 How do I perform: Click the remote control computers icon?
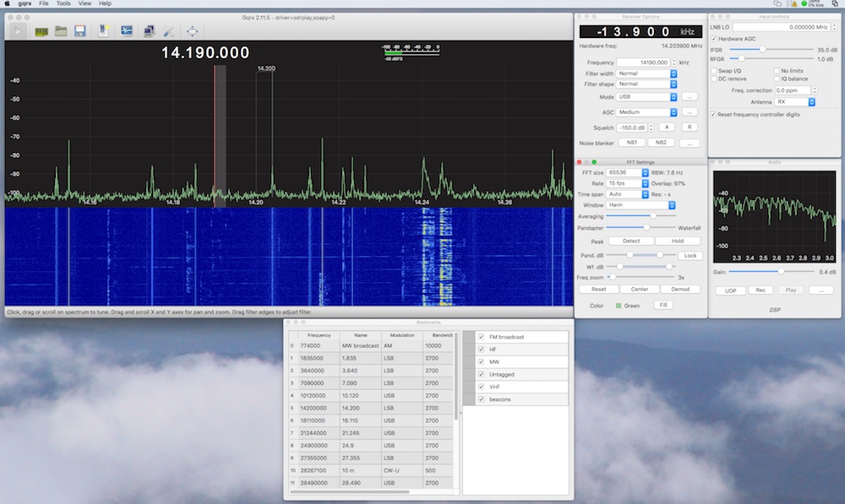point(150,31)
